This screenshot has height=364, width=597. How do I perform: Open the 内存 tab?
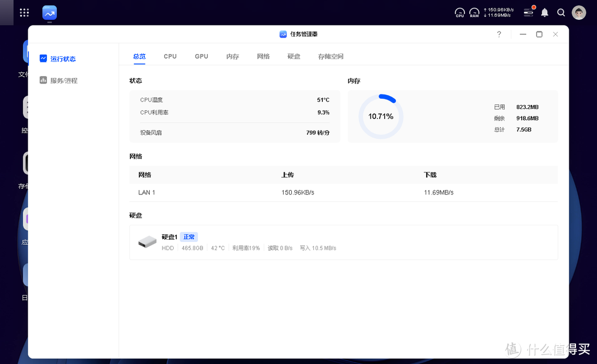click(x=233, y=56)
